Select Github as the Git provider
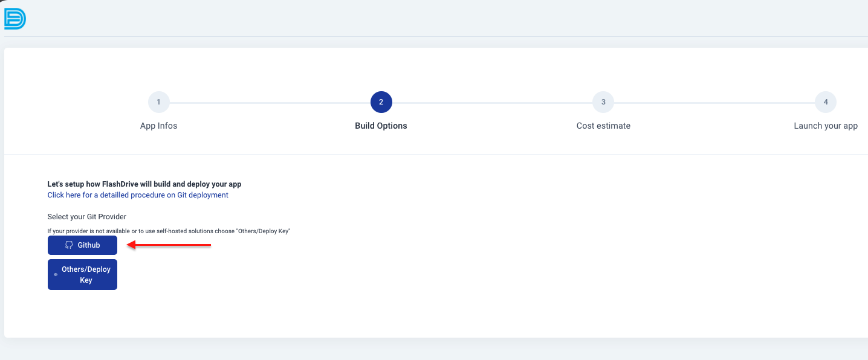 (x=82, y=245)
